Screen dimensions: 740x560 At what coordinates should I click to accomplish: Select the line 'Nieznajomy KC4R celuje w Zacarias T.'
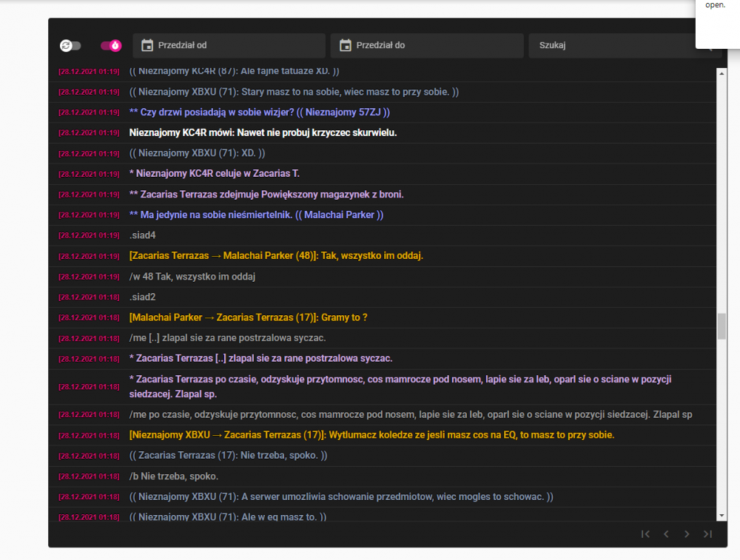pos(215,174)
